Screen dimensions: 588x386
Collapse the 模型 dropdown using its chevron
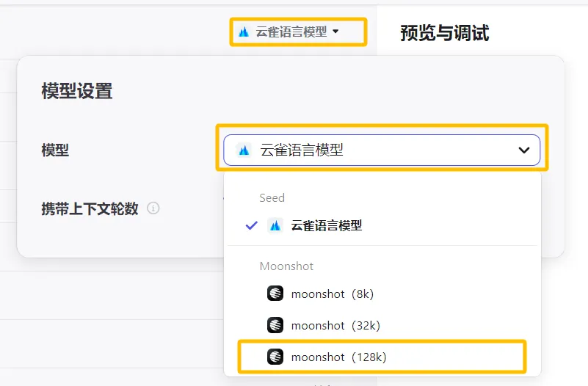[524, 150]
